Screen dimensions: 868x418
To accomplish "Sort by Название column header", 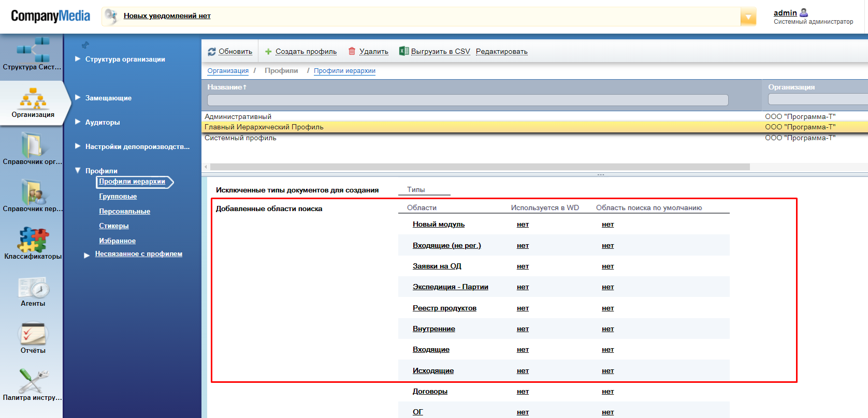I will (227, 87).
